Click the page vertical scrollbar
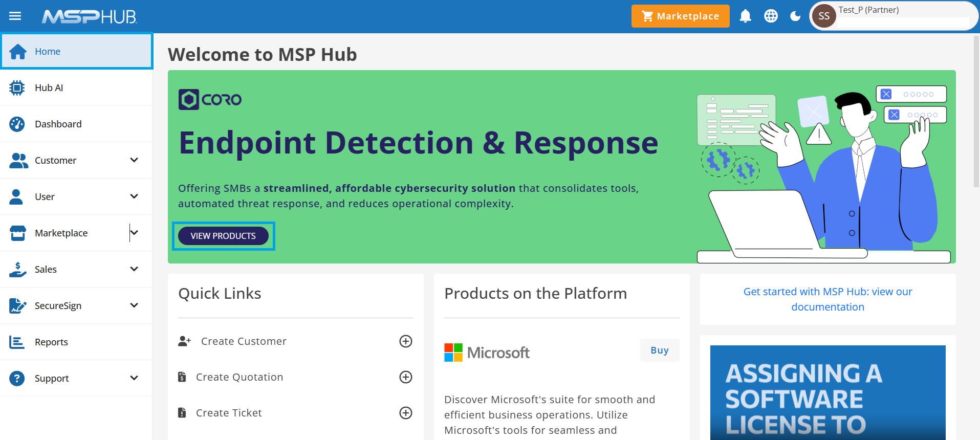This screenshot has width=980, height=440. tap(976, 112)
